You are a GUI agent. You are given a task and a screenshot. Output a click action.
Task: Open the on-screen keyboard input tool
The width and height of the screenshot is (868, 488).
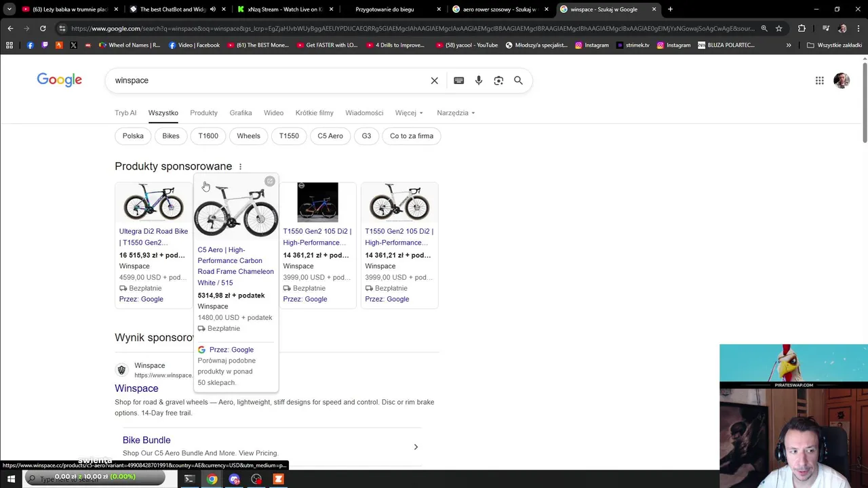(459, 81)
